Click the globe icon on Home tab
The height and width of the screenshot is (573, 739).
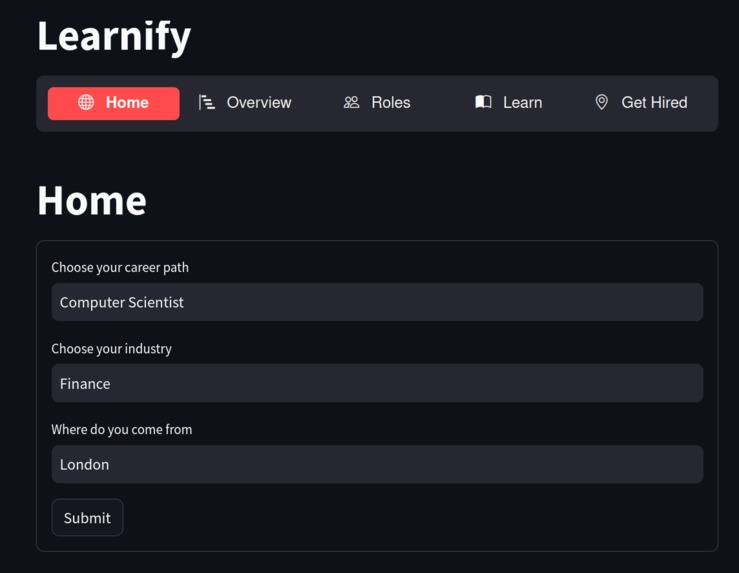coord(86,102)
